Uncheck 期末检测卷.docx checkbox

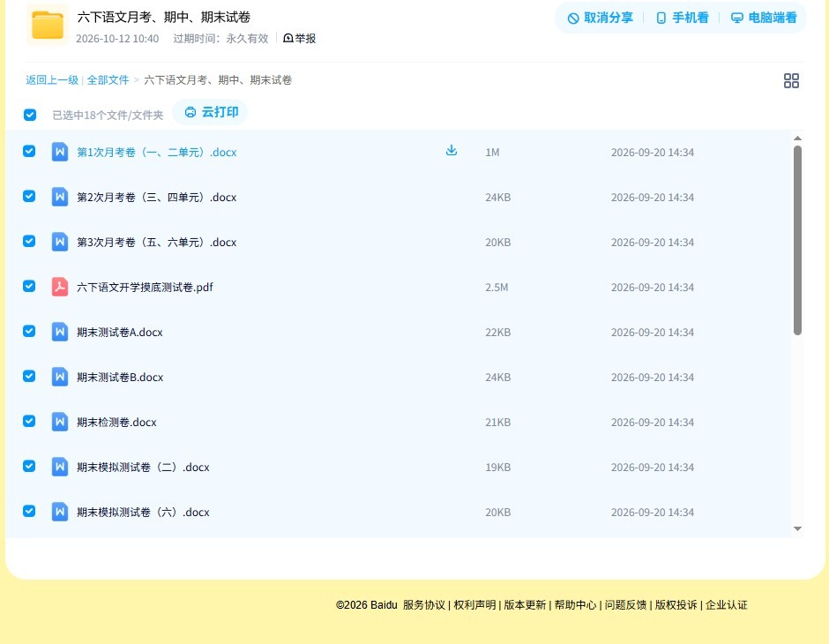(29, 421)
